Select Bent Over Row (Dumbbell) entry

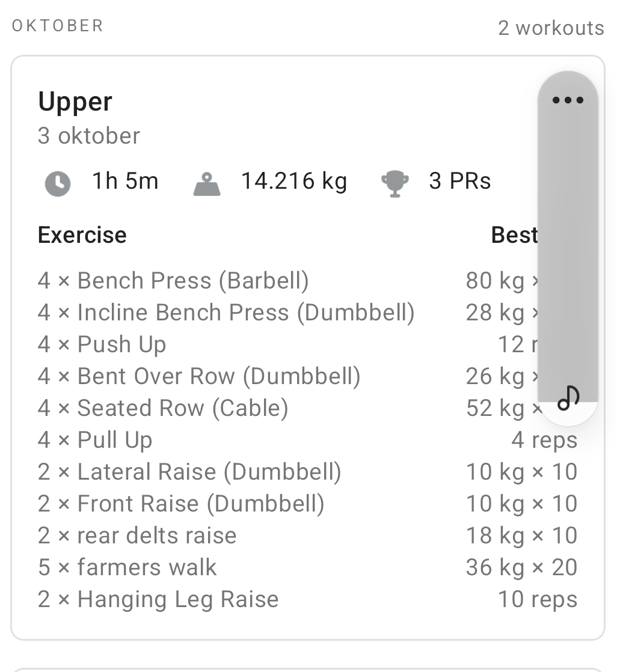point(199,376)
